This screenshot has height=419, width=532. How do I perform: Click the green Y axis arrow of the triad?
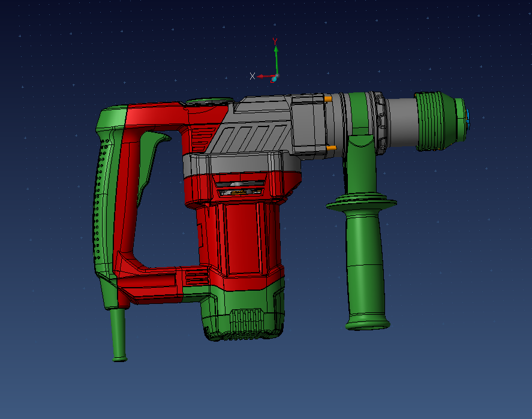point(276,59)
